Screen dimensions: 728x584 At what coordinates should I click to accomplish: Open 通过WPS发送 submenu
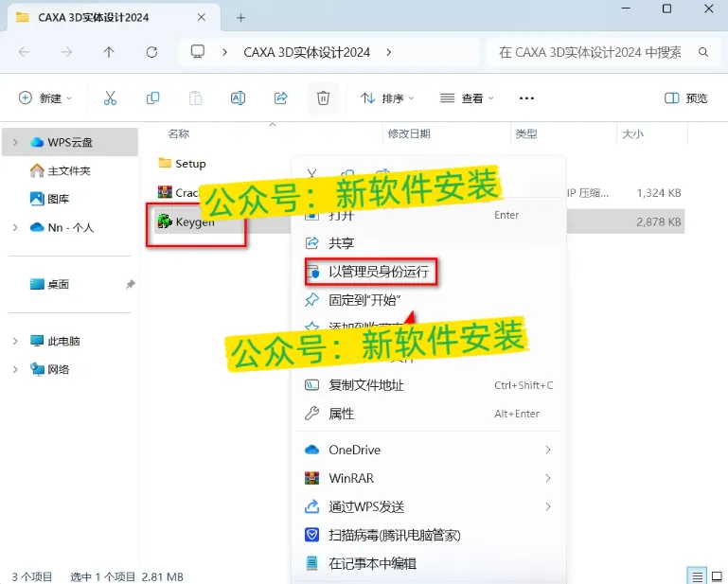point(429,506)
